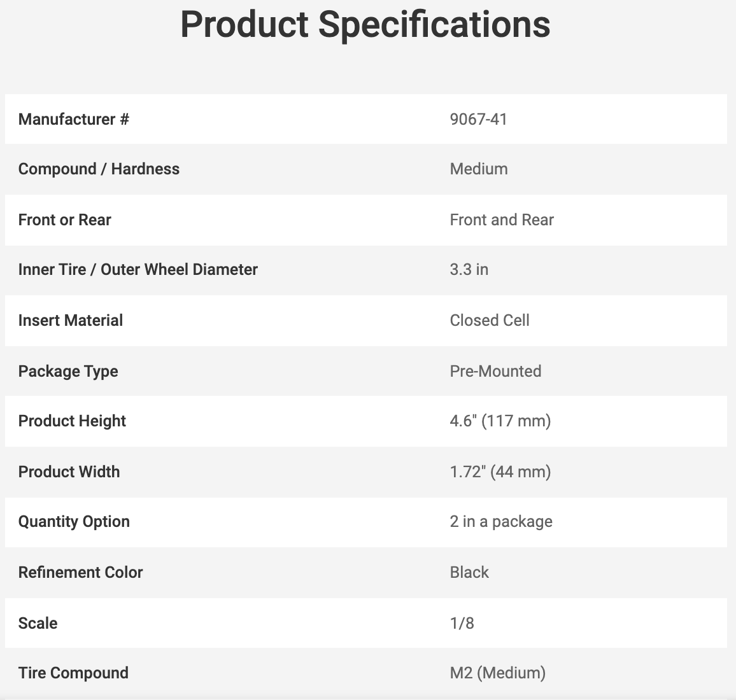Click the Refinement Color label
The height and width of the screenshot is (700, 736).
click(80, 572)
